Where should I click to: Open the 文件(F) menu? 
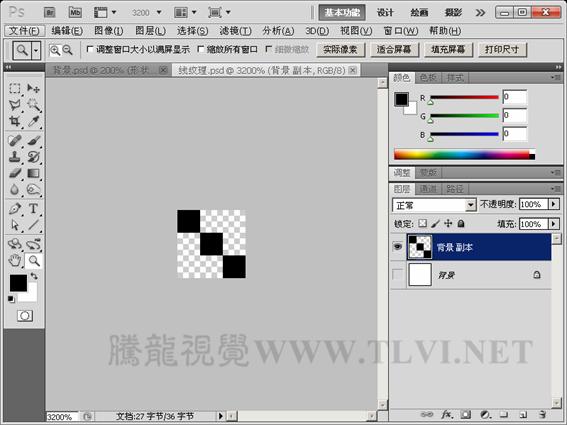click(x=24, y=31)
